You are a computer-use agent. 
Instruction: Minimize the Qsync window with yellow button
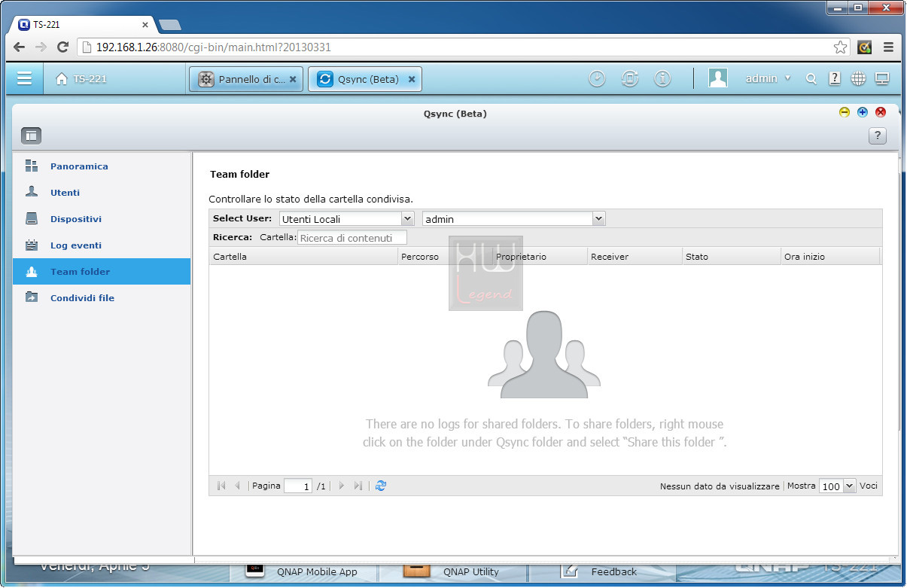click(x=845, y=112)
